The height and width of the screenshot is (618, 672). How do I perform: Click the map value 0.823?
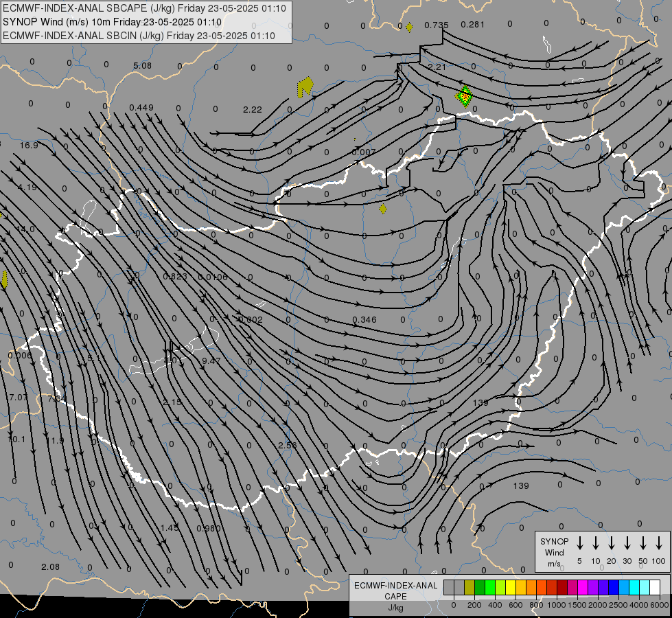[x=175, y=277]
